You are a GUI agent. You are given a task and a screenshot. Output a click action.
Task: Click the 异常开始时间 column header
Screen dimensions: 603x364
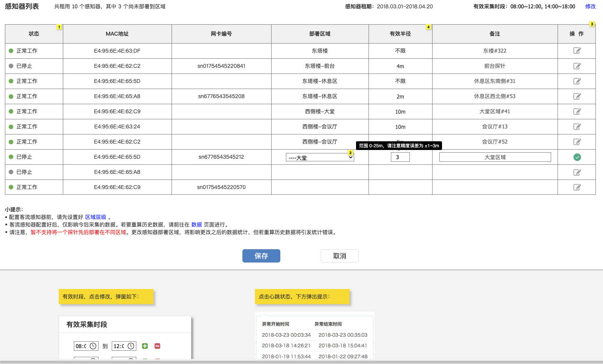click(276, 324)
